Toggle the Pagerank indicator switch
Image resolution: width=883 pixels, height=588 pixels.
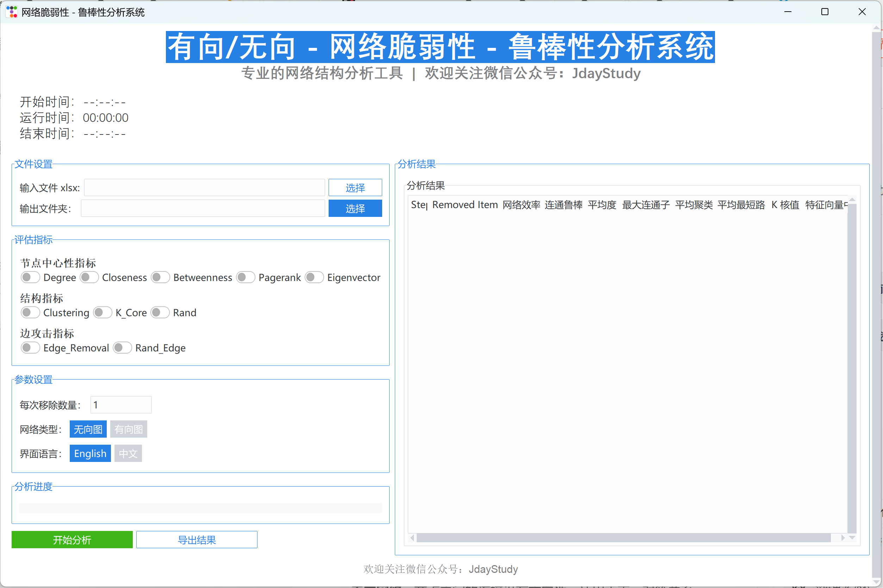[245, 277]
